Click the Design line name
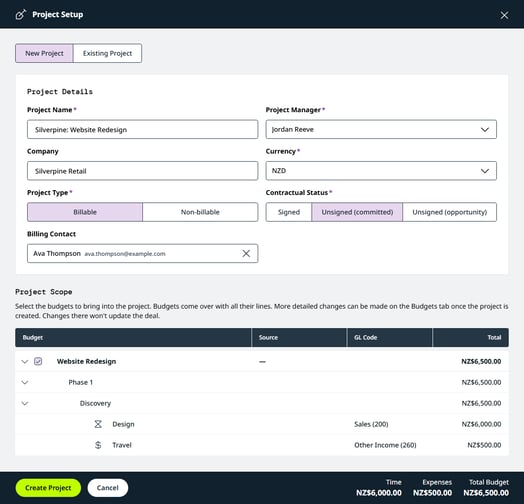 123,424
